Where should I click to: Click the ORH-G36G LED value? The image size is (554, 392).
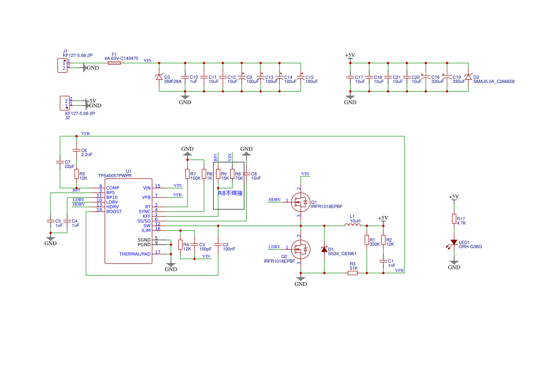click(x=470, y=247)
